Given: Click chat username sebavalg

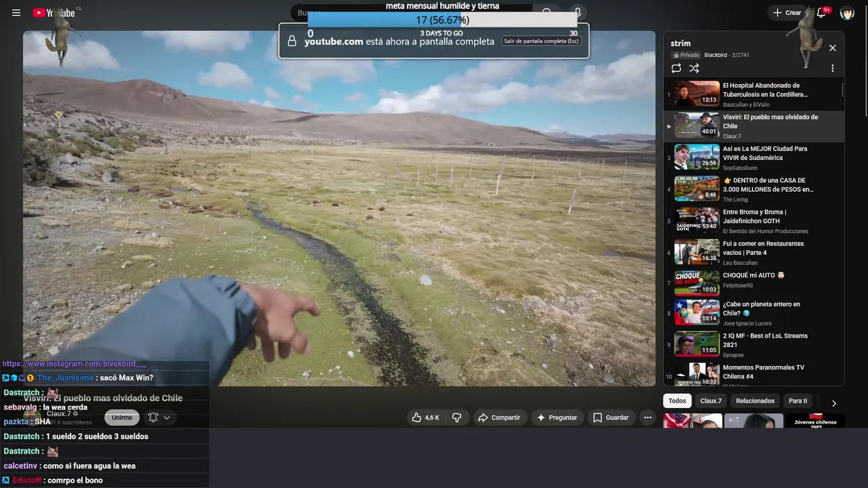Looking at the screenshot, I should pos(20,407).
